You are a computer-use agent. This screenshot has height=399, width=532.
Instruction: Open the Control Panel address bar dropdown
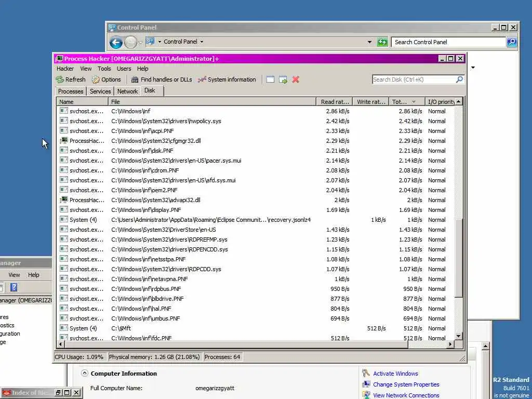click(x=369, y=42)
